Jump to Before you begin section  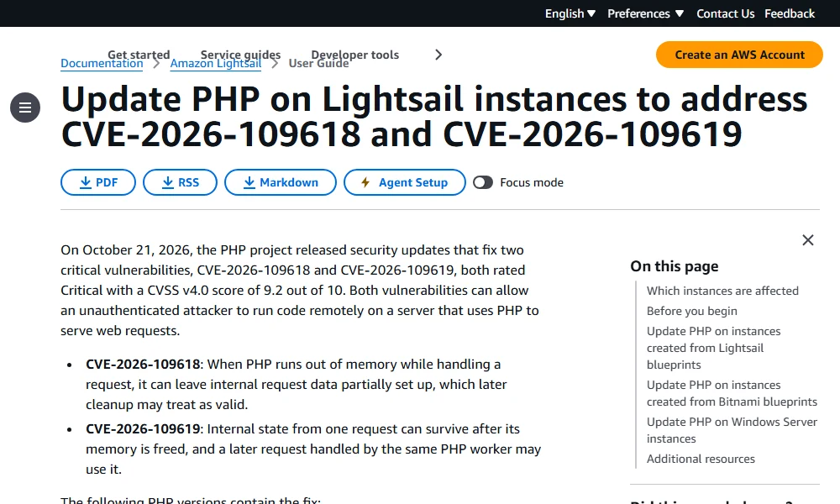691,311
